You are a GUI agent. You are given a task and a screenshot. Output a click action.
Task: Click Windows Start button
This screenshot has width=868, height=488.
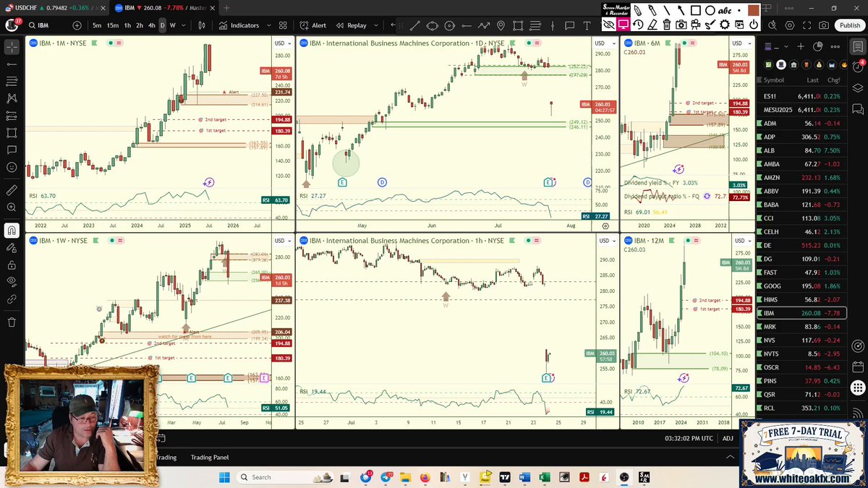tap(224, 477)
